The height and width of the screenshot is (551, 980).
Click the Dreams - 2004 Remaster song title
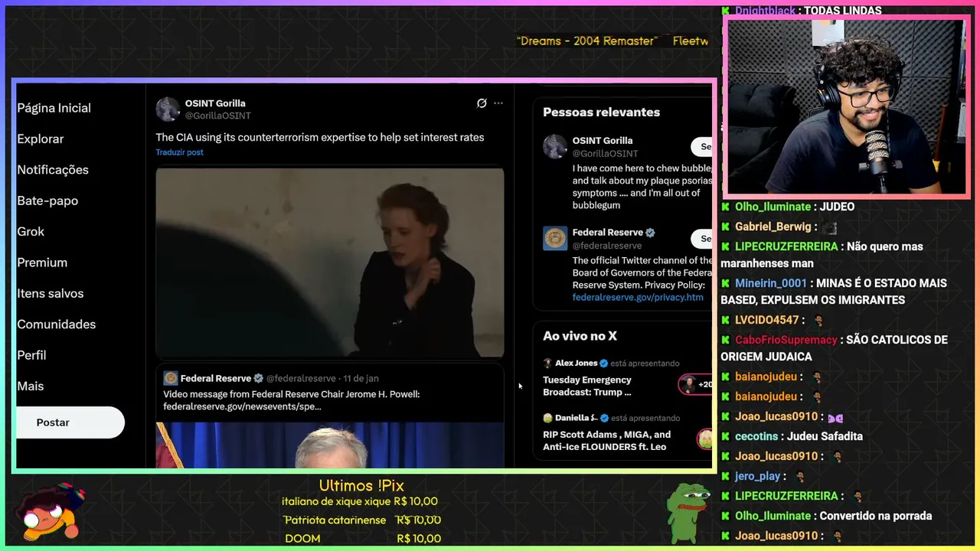pos(587,41)
